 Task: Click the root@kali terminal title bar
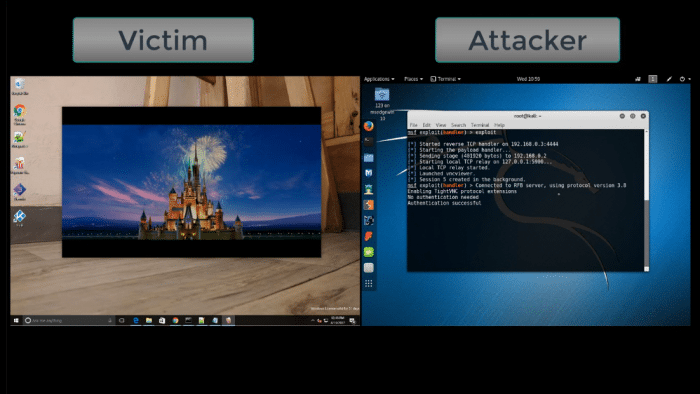(527, 116)
